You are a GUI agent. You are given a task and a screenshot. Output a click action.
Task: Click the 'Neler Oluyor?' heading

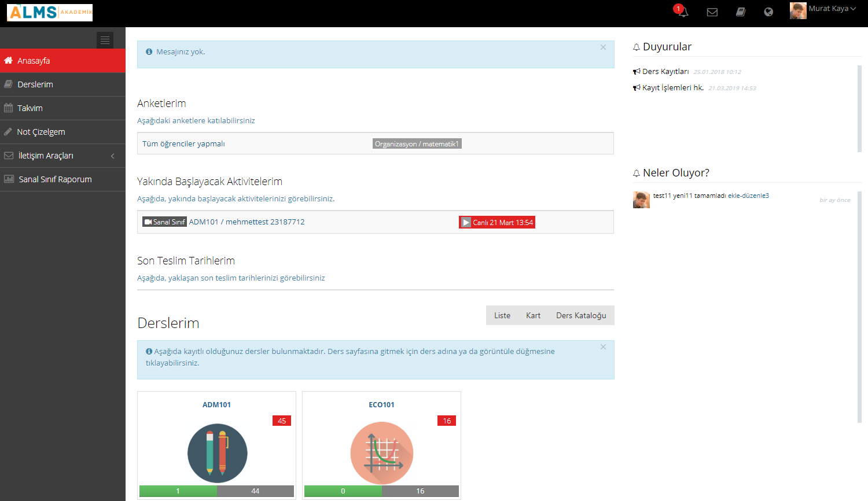(x=676, y=173)
